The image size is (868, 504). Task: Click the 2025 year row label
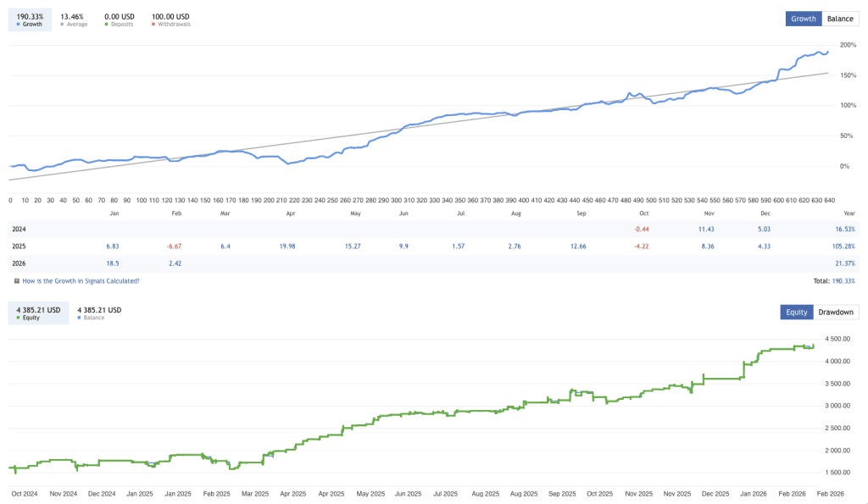click(19, 246)
